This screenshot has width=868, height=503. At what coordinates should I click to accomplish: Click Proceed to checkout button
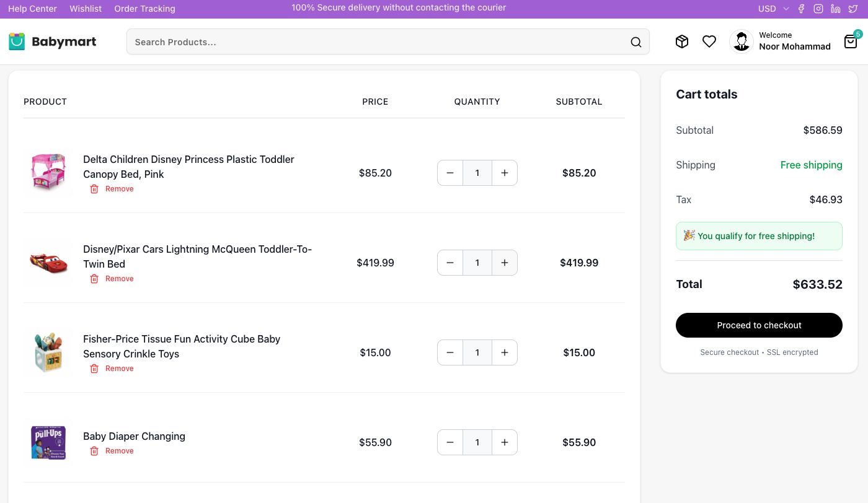pos(759,325)
